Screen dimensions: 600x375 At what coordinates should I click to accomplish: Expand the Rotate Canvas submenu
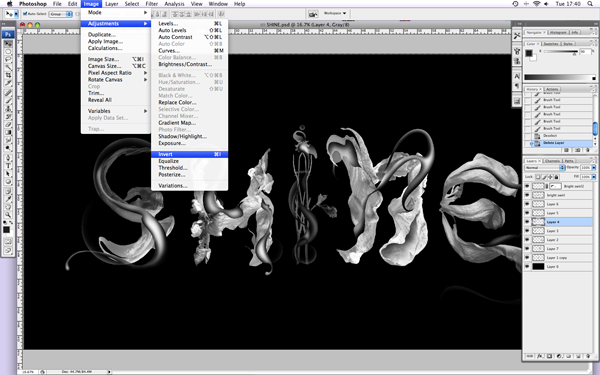pos(116,80)
